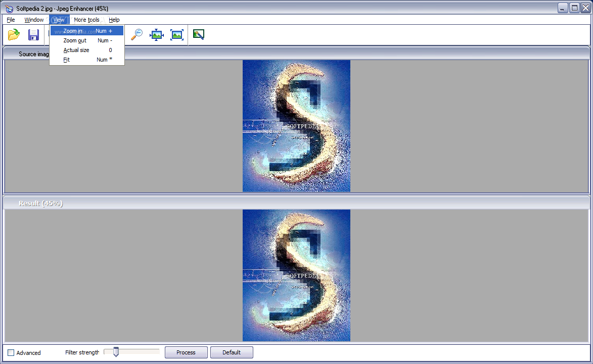Viewport: 593px width, 364px height.
Task: Save the image with the floppy disk icon
Action: point(34,35)
